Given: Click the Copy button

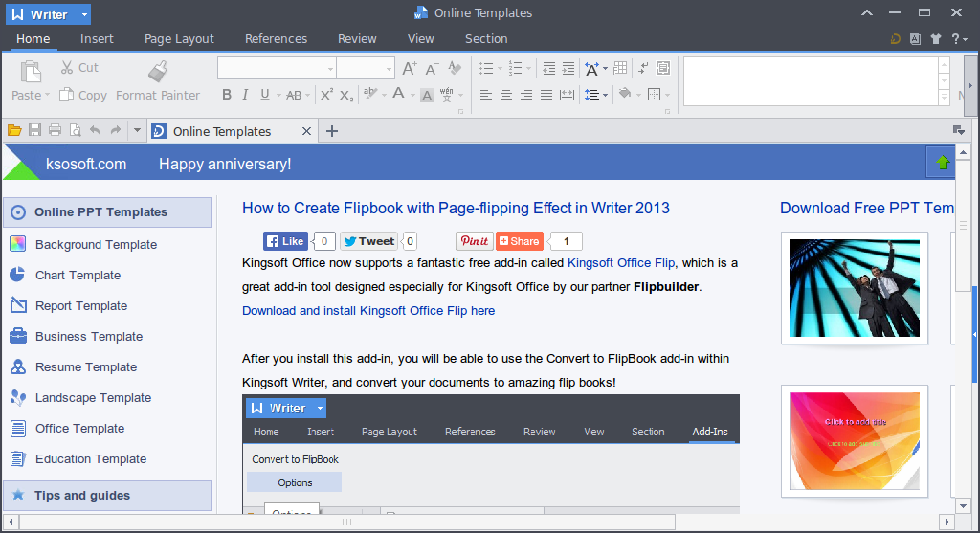Looking at the screenshot, I should click(x=83, y=95).
